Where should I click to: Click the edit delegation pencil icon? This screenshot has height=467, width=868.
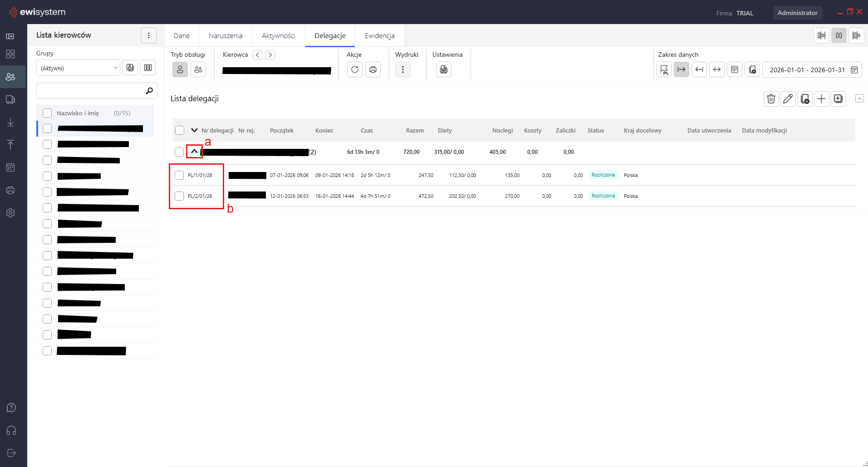pos(788,99)
